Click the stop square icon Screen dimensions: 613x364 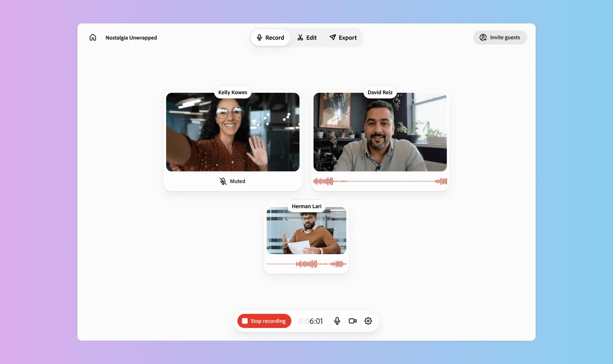pyautogui.click(x=245, y=321)
